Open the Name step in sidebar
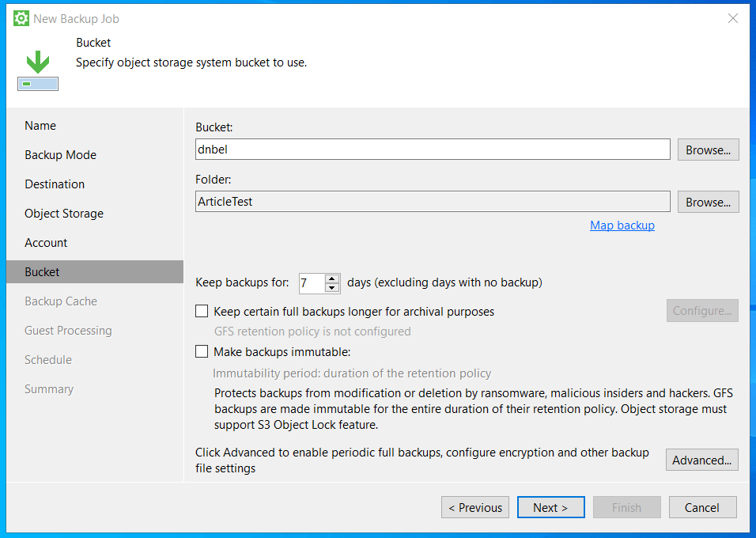The height and width of the screenshot is (538, 756). click(40, 126)
